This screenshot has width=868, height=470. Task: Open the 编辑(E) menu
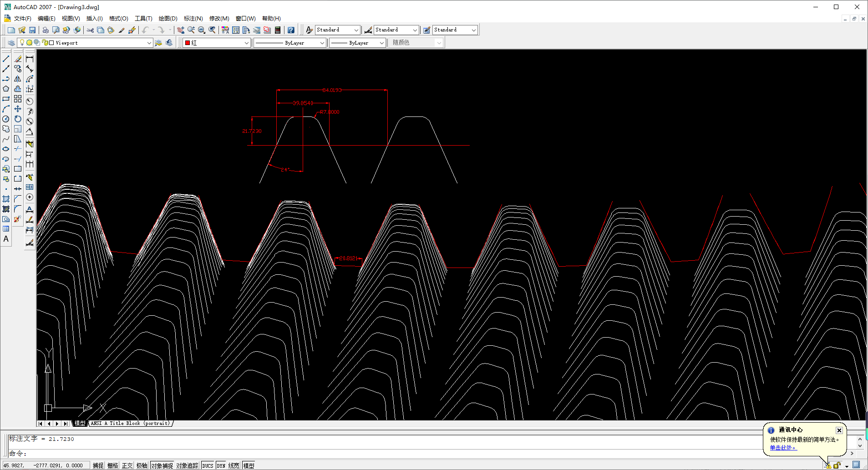46,19
